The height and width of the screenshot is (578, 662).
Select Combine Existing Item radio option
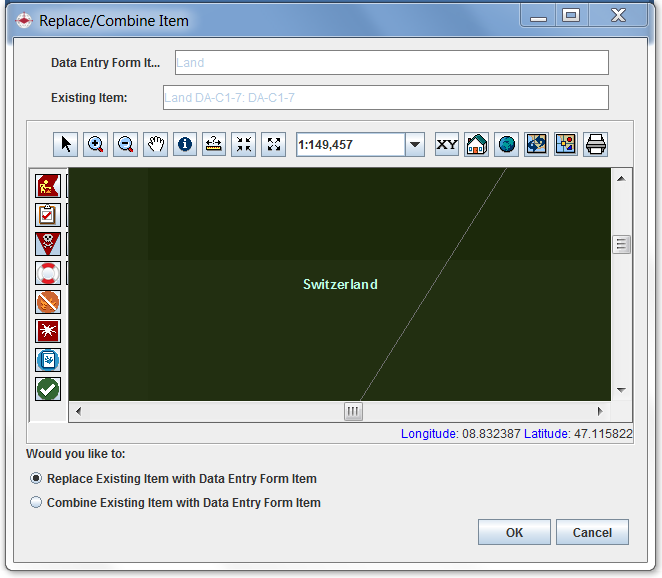point(37,503)
